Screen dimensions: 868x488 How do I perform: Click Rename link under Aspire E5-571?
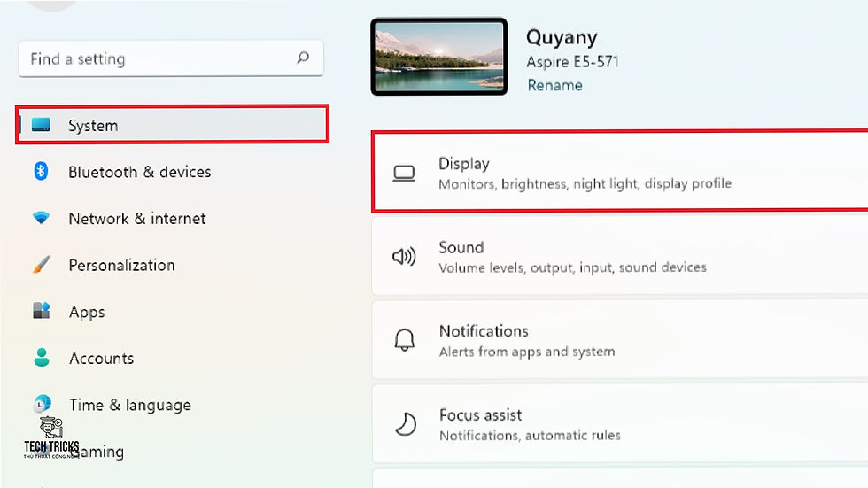[554, 85]
